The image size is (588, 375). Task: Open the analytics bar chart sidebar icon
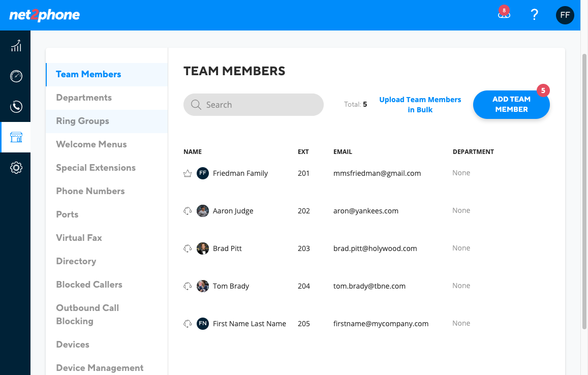coord(16,46)
